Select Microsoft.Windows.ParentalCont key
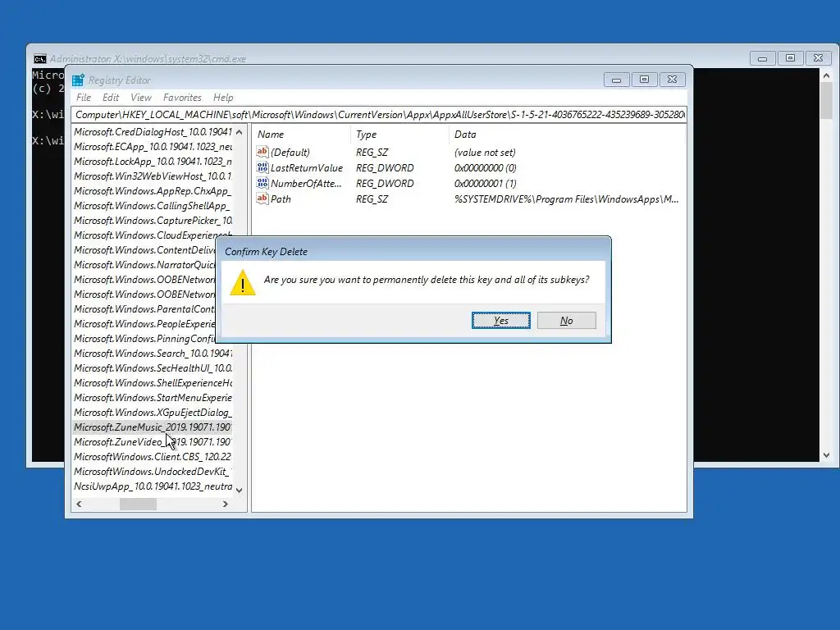The image size is (840, 630). (x=144, y=309)
